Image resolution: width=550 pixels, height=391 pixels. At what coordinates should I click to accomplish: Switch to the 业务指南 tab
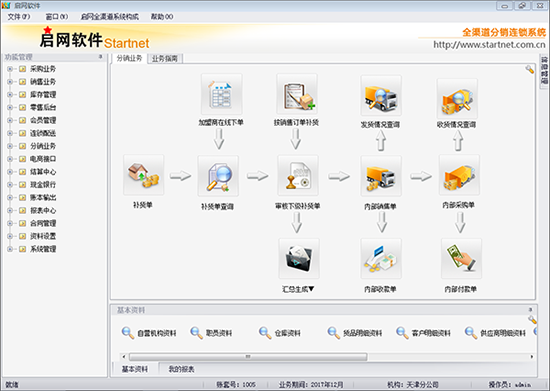(x=165, y=59)
